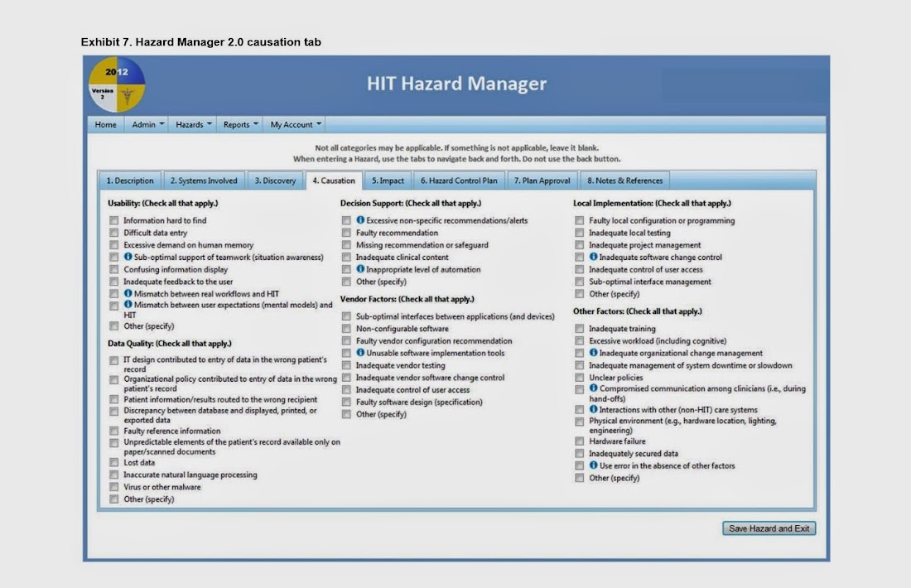
Task: Expand the My Account dropdown
Action: tap(295, 124)
